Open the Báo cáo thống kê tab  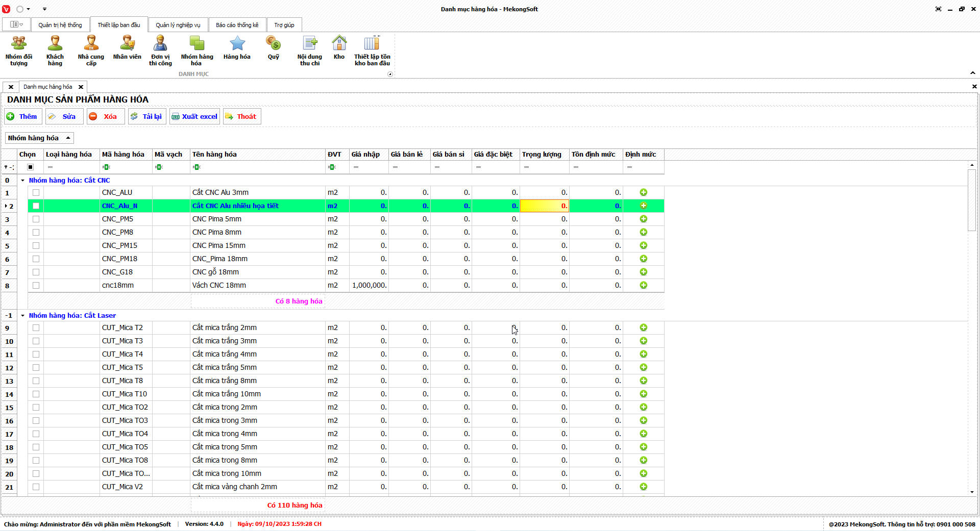click(237, 25)
